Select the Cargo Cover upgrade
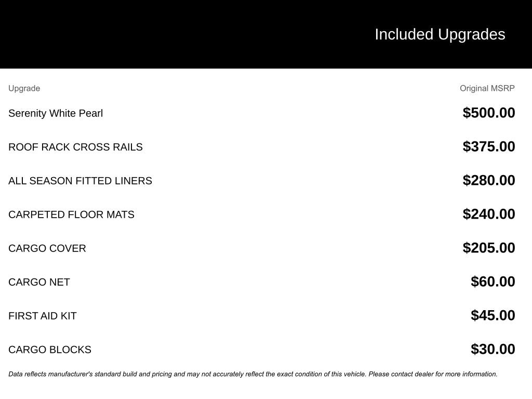The width and height of the screenshot is (532, 399). 47,248
